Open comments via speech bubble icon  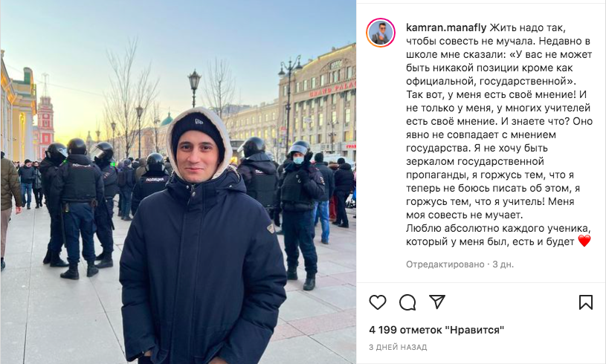tap(407, 302)
